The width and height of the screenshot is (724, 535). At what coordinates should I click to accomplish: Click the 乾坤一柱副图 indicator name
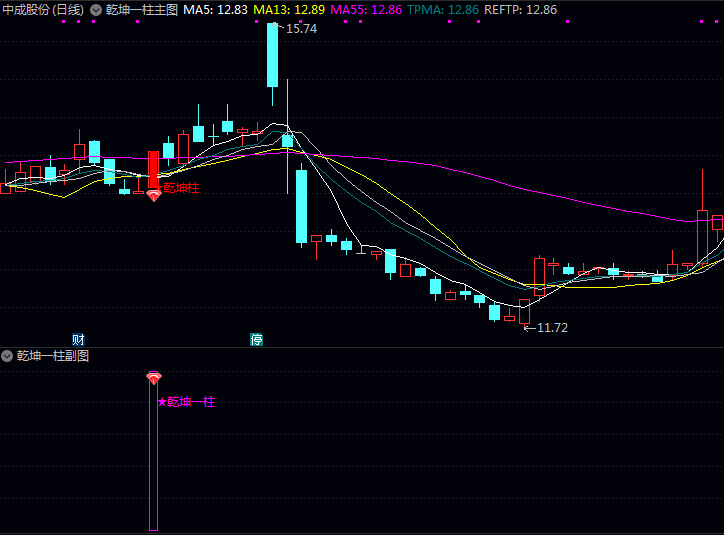click(53, 356)
